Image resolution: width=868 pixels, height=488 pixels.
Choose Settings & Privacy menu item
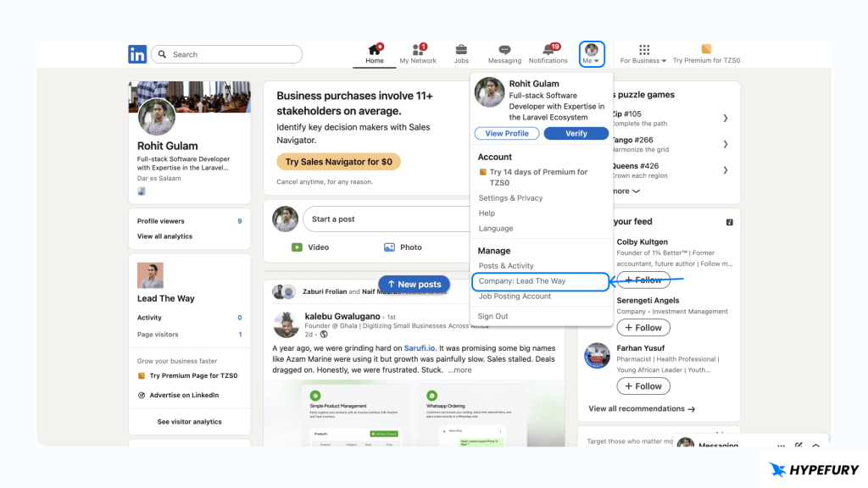pyautogui.click(x=510, y=198)
